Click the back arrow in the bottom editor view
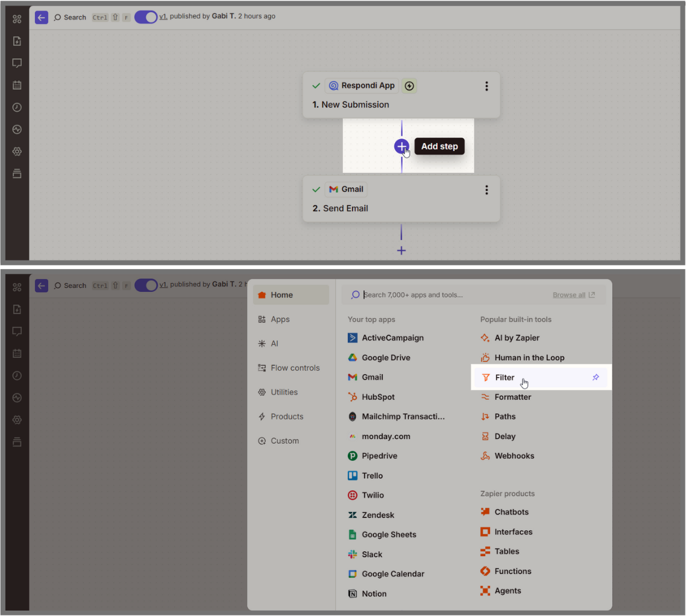The width and height of the screenshot is (686, 616). point(42,285)
